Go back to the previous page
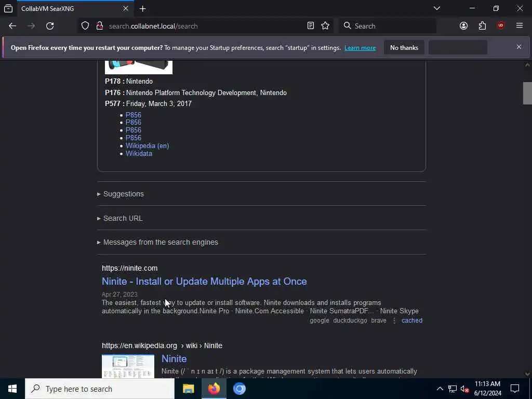This screenshot has height=399, width=532. (x=12, y=26)
